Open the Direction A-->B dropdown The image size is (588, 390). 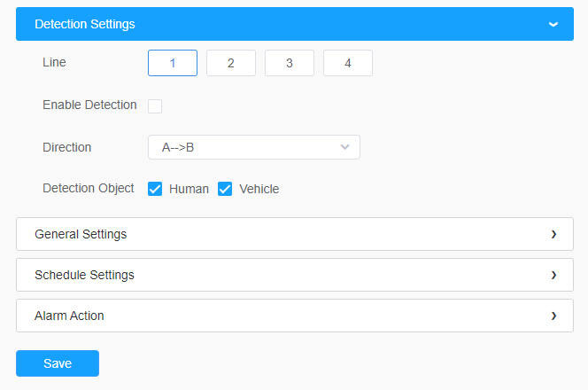254,147
